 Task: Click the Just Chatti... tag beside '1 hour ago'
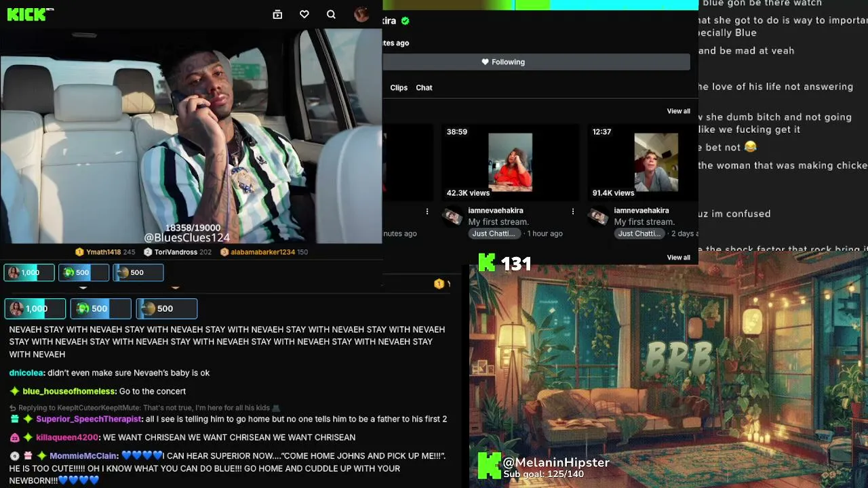(x=493, y=234)
